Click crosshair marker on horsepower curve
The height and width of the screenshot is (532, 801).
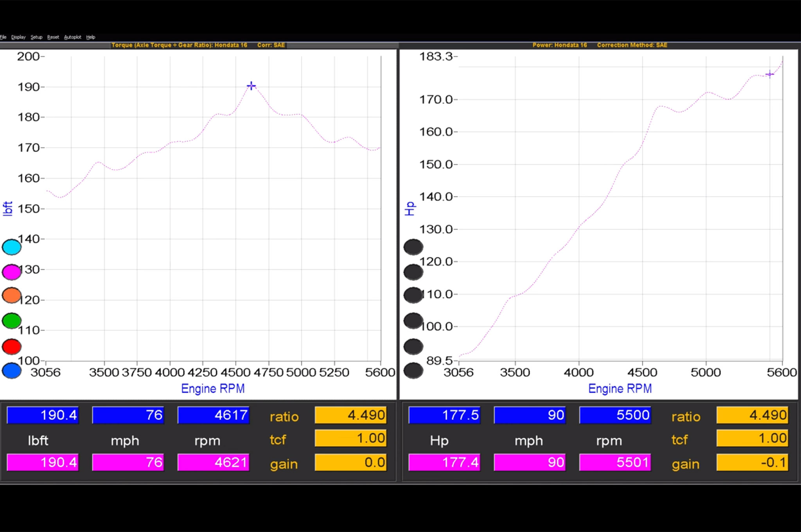click(769, 74)
